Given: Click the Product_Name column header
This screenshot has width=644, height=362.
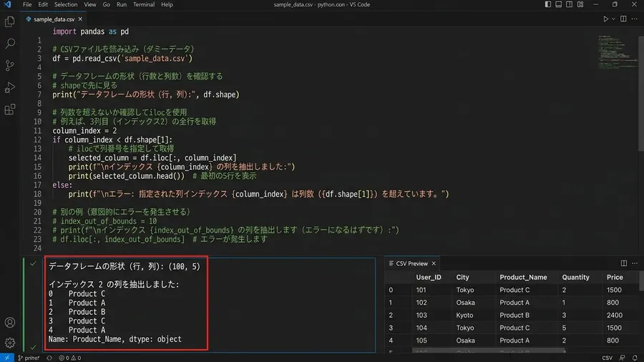Looking at the screenshot, I should tap(523, 278).
